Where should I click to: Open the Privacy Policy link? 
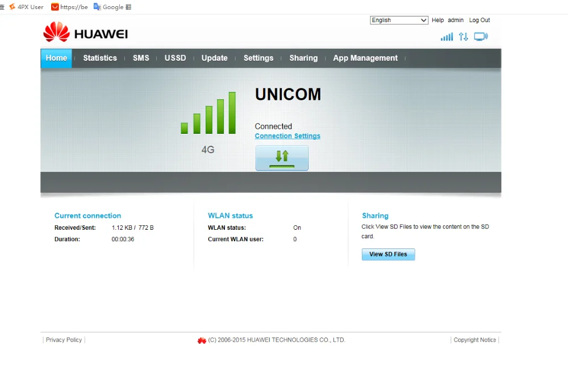64,340
